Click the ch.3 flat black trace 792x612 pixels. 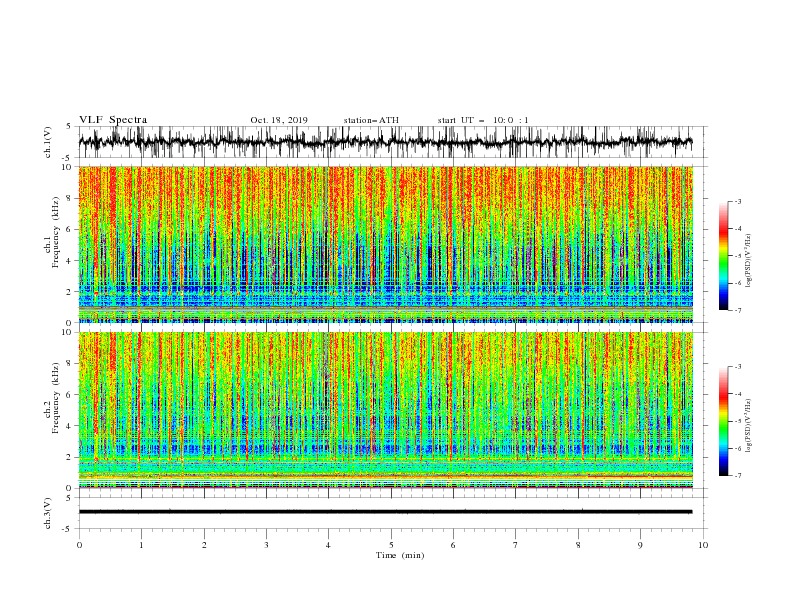386,512
